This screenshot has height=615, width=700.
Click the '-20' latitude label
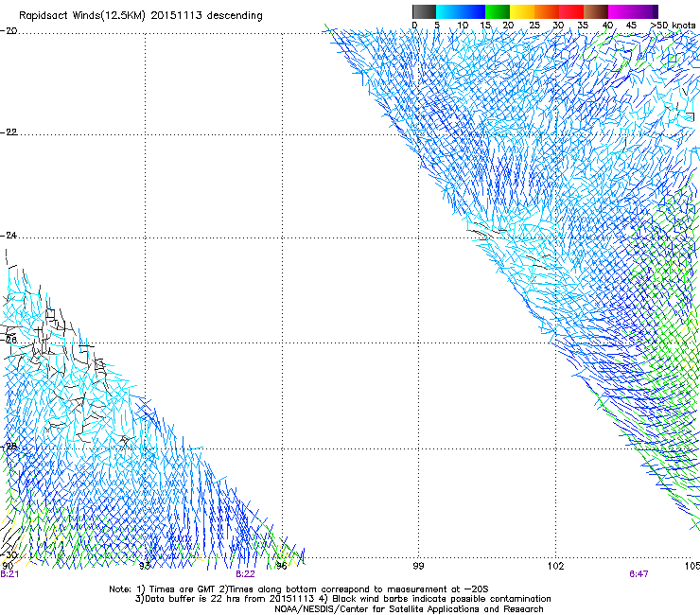9,31
